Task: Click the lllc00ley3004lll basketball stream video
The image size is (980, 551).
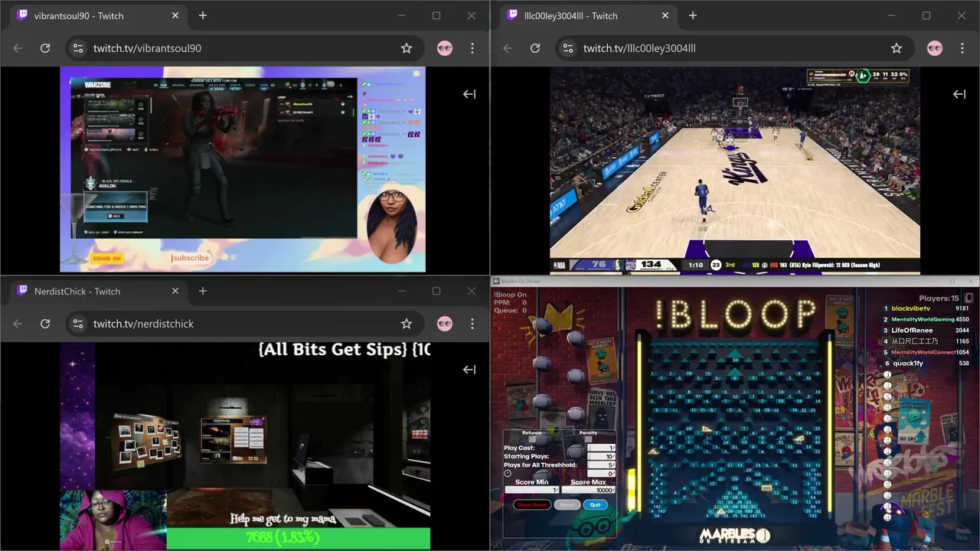Action: [x=735, y=170]
